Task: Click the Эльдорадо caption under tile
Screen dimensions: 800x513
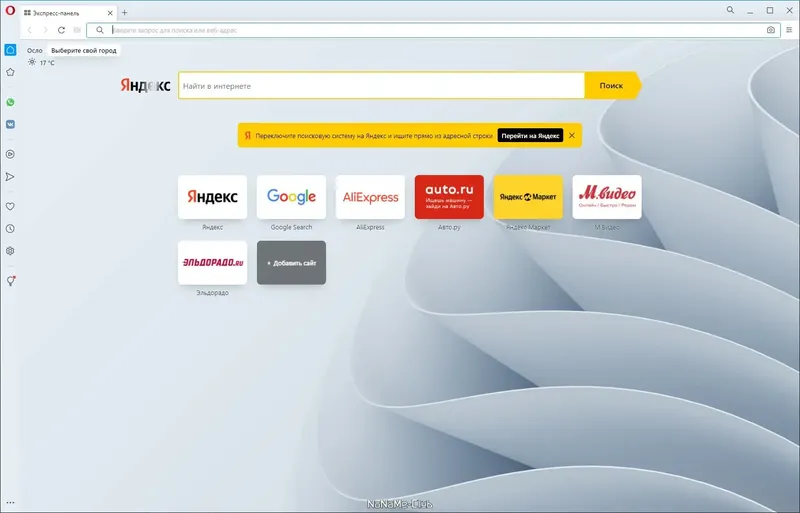Action: pyautogui.click(x=212, y=293)
